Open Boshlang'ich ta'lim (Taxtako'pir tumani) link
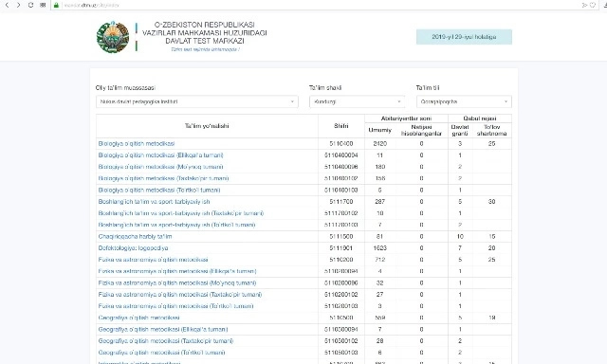Image resolution: width=607 pixels, height=364 pixels. click(181, 213)
